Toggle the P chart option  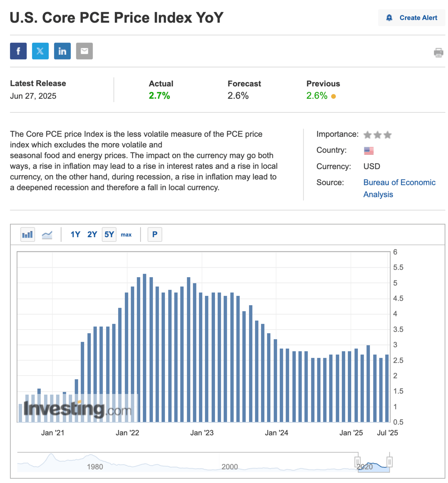155,235
